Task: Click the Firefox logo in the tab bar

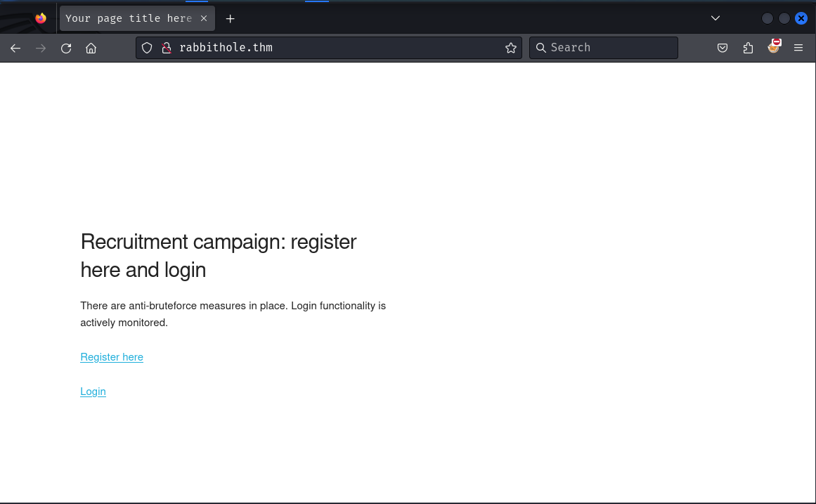Action: coord(41,18)
